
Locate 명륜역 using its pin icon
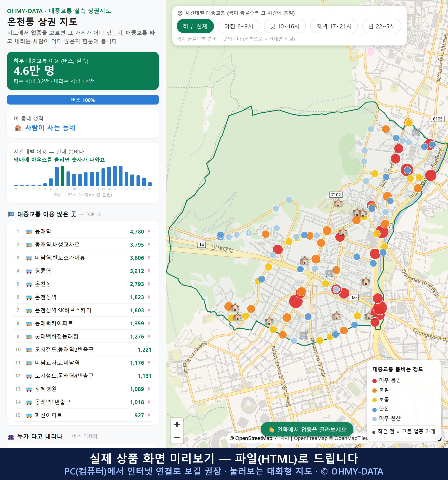[149, 271]
